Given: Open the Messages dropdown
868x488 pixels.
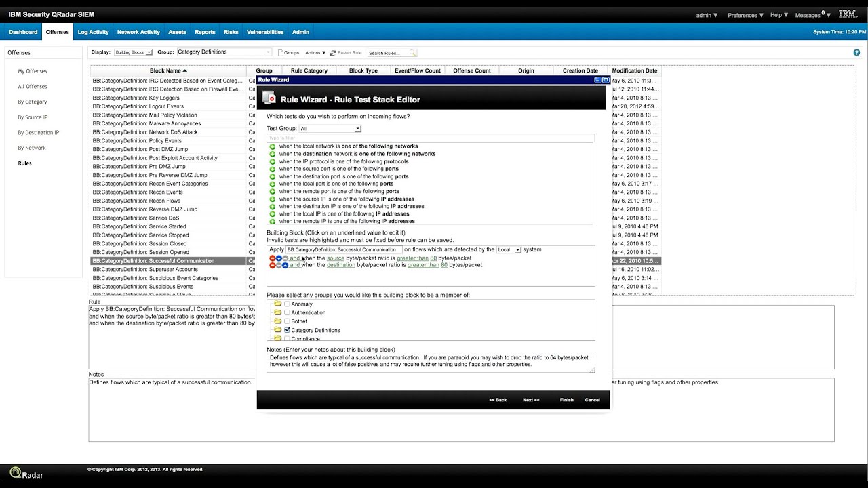Looking at the screenshot, I should pyautogui.click(x=812, y=15).
